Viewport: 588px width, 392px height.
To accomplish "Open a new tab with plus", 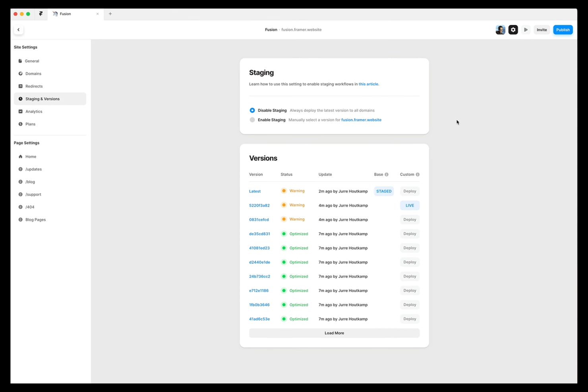I will point(110,14).
